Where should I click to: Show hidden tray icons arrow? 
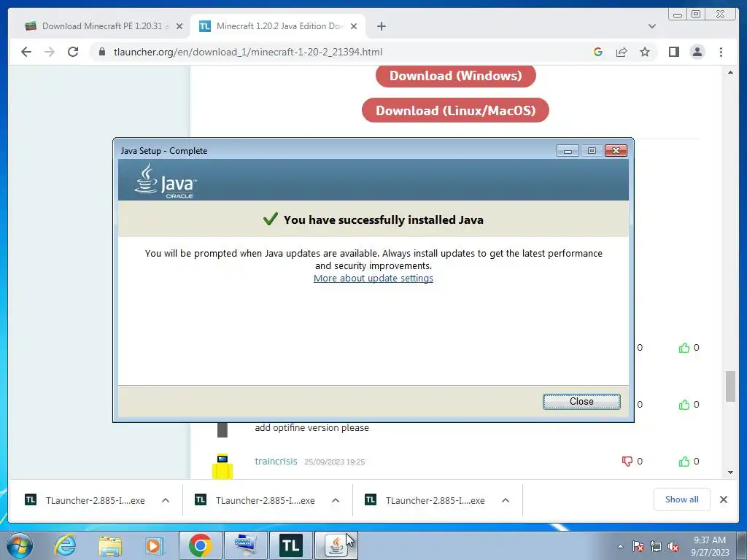620,546
